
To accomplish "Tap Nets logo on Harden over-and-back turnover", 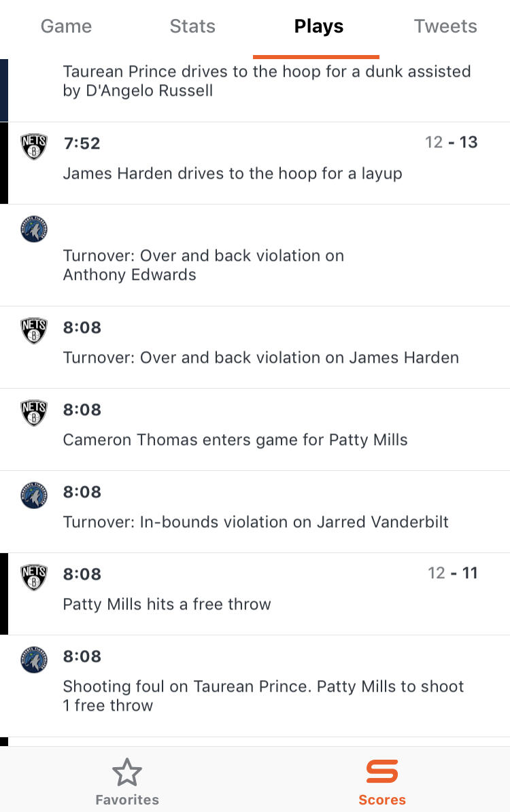I will [34, 331].
